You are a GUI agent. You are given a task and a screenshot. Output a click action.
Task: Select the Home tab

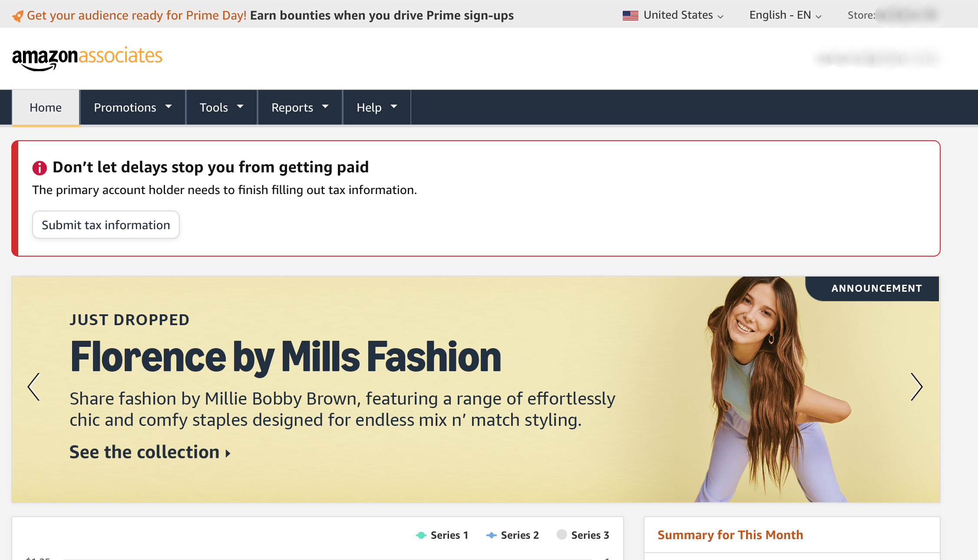[x=46, y=107]
